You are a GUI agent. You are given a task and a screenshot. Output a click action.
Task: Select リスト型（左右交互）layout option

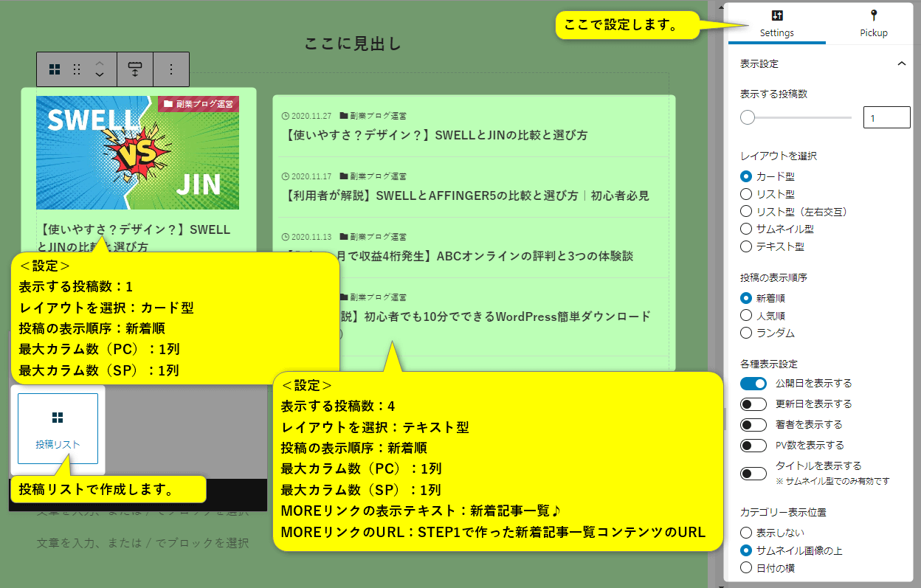click(746, 212)
